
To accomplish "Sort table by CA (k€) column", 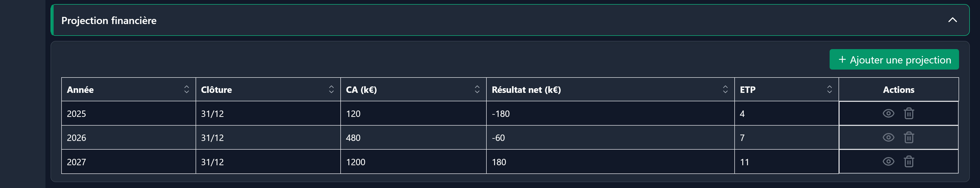I will coord(477,90).
